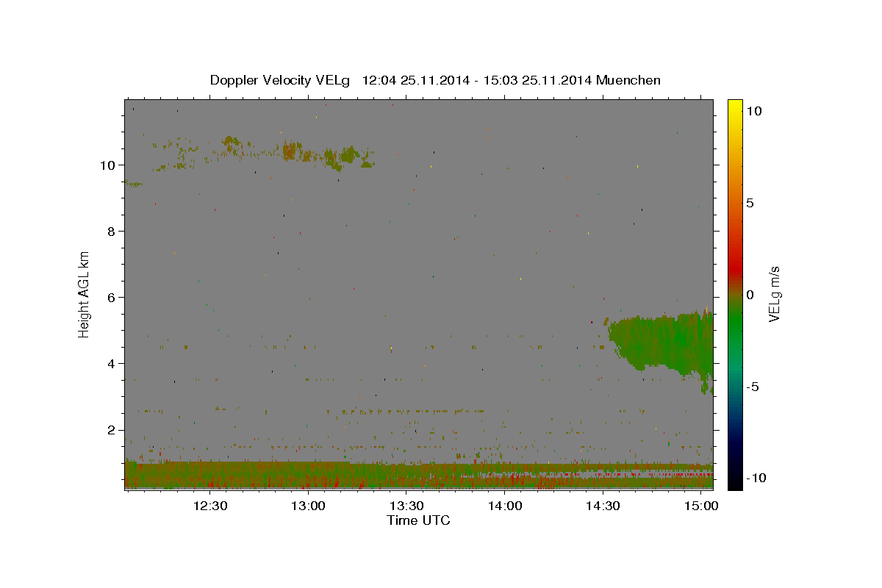Click the height tick label 2
Screen dimensions: 882x588
pos(113,429)
